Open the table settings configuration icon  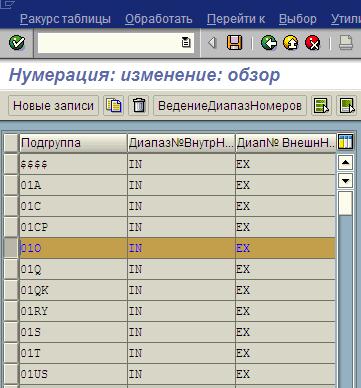[x=345, y=142]
